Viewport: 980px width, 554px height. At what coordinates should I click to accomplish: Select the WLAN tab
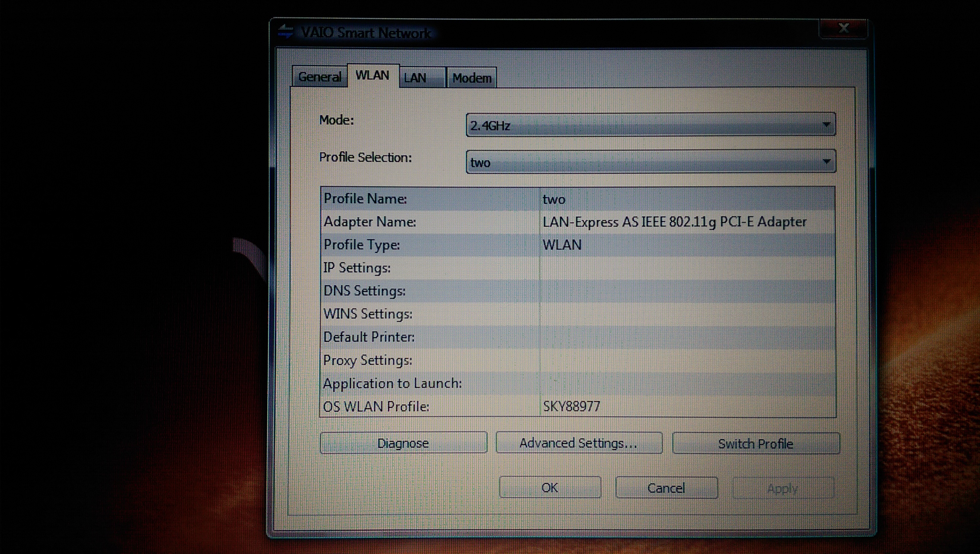coord(372,76)
